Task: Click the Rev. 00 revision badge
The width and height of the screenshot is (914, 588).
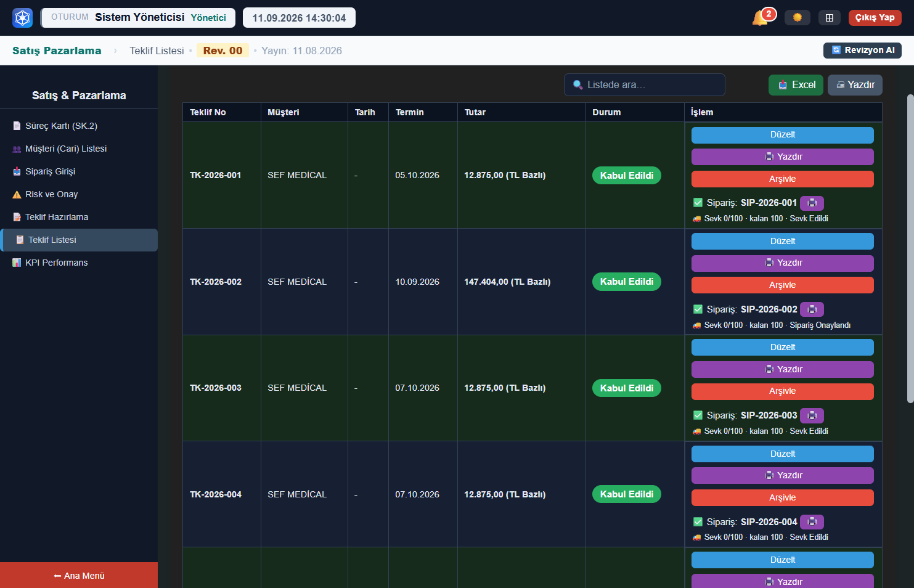Action: tap(222, 51)
